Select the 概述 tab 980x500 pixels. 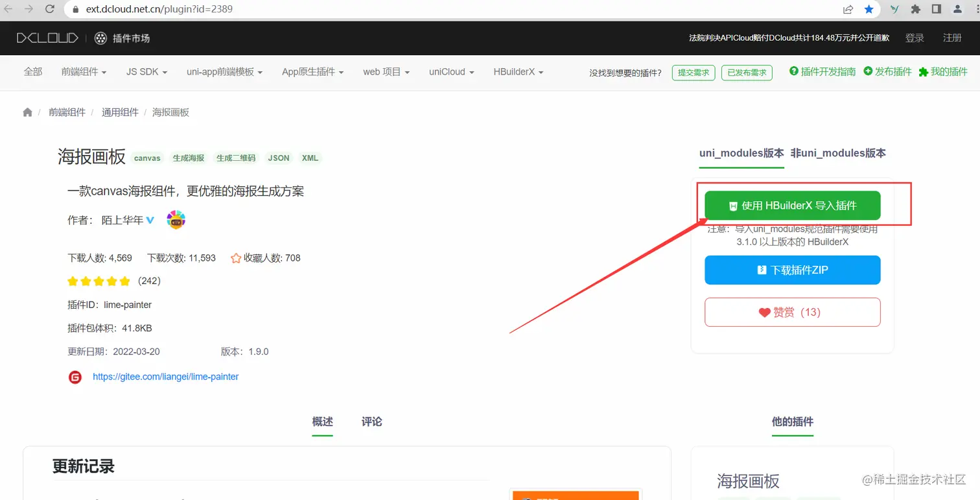tap(322, 422)
